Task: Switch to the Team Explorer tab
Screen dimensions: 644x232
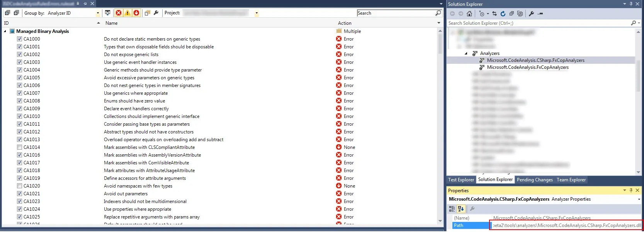Action: pyautogui.click(x=571, y=180)
